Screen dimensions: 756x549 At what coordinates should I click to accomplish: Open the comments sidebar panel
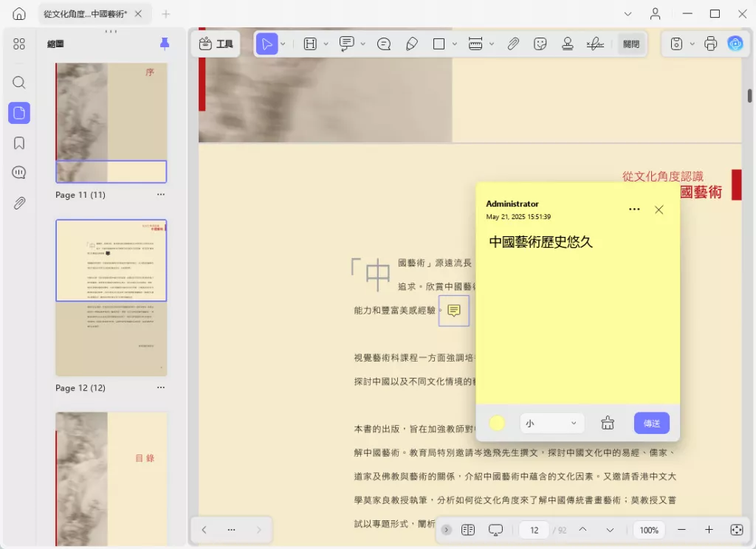[x=18, y=173]
